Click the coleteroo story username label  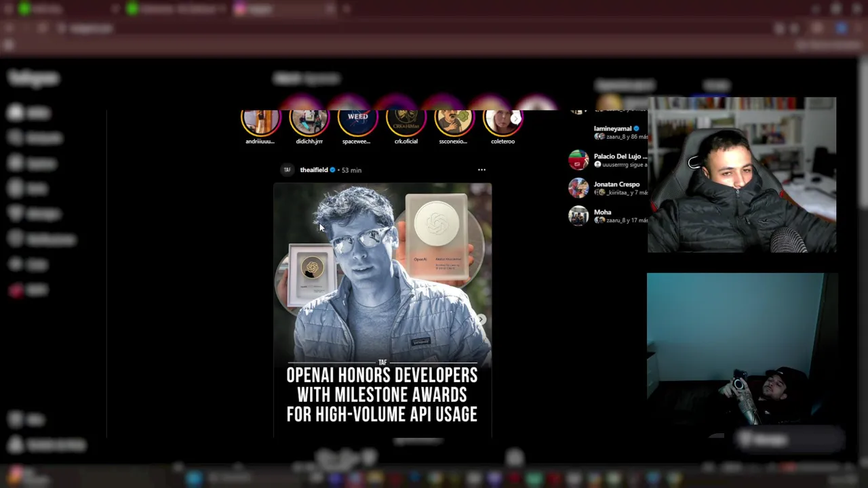point(502,142)
